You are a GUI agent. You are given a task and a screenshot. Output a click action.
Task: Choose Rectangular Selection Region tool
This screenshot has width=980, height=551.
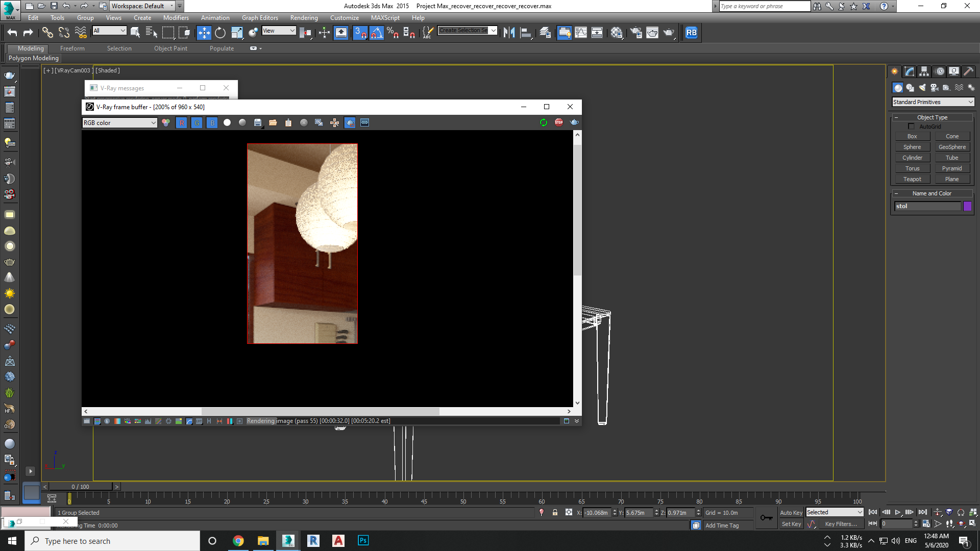pos(168,33)
